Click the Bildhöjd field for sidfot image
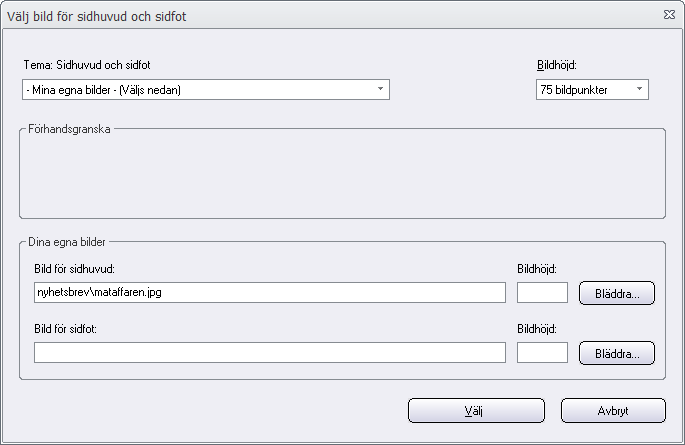This screenshot has width=685, height=445. coord(542,352)
